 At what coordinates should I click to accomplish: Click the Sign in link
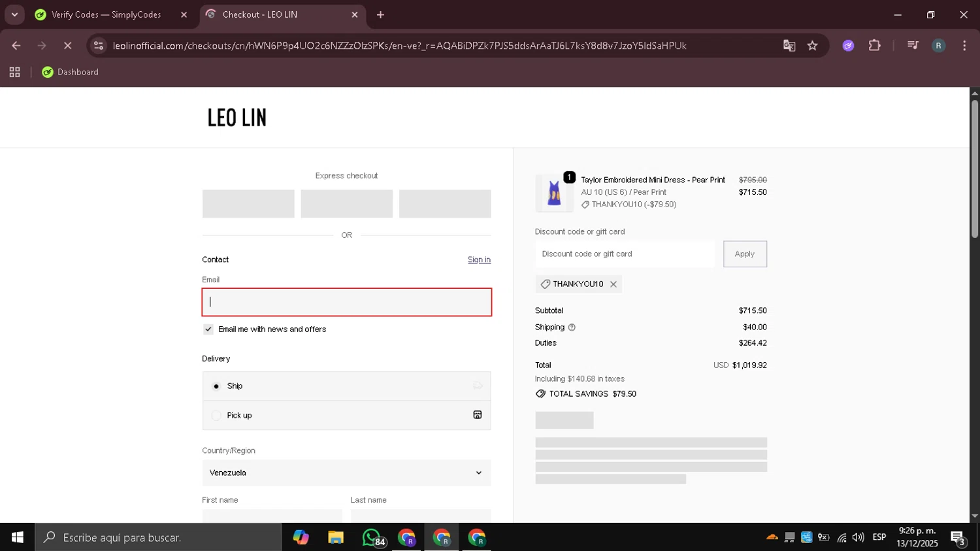click(x=479, y=259)
